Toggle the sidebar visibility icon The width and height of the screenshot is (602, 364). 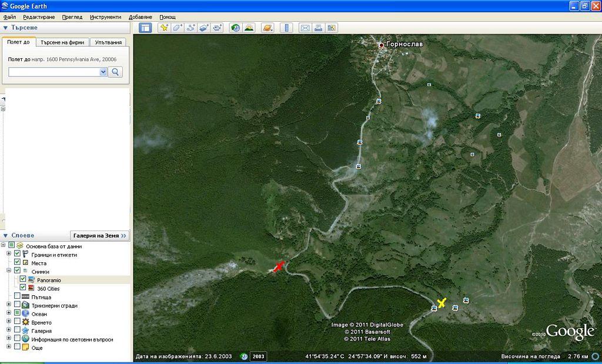tap(145, 28)
